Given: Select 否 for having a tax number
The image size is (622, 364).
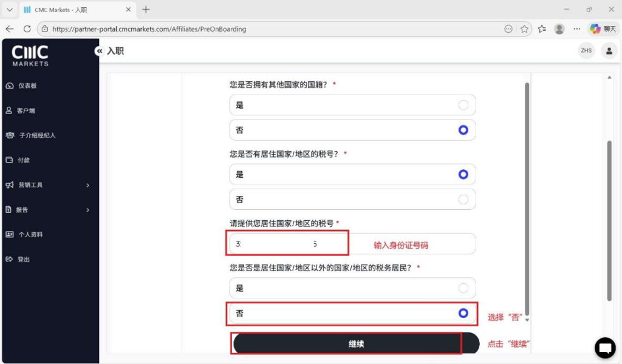Looking at the screenshot, I should point(352,199).
